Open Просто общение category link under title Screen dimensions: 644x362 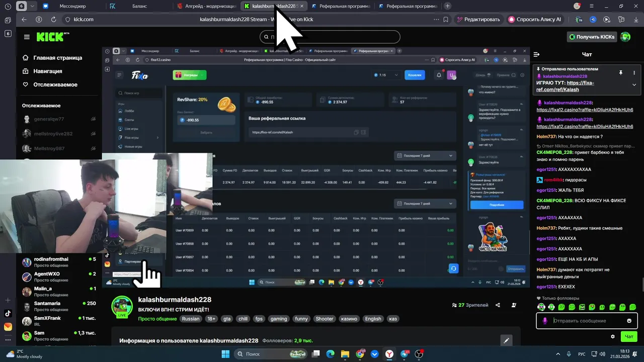pyautogui.click(x=157, y=319)
